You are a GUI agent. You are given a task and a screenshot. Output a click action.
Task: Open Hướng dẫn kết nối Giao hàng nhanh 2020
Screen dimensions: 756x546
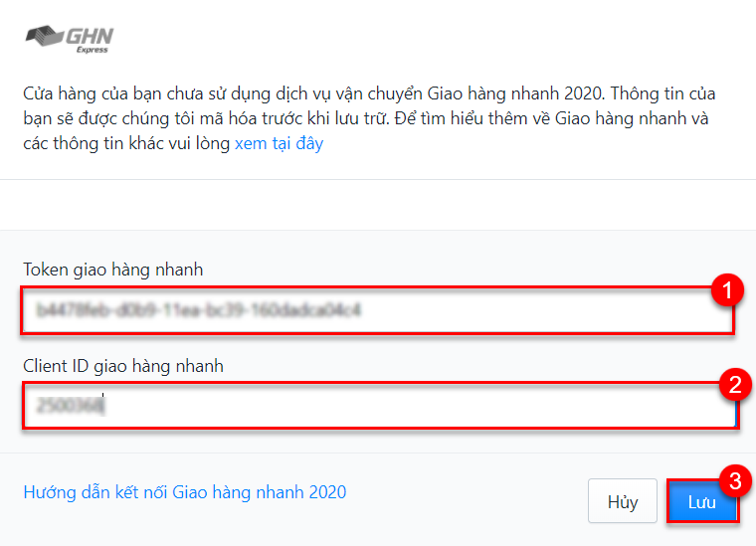185,492
